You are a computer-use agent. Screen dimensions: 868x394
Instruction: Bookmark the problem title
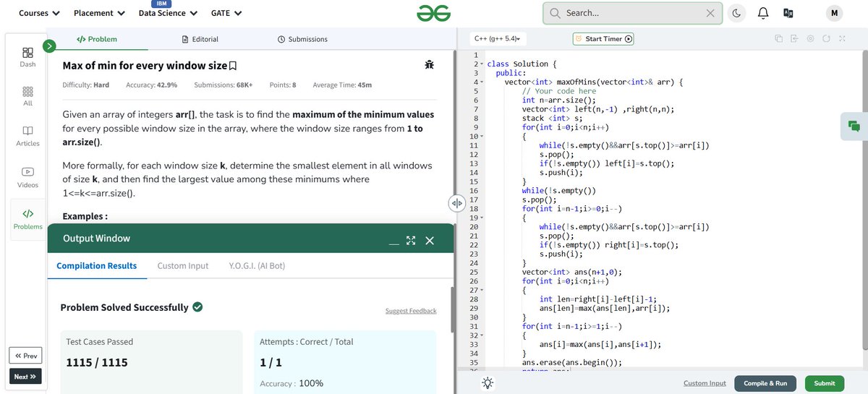point(232,66)
